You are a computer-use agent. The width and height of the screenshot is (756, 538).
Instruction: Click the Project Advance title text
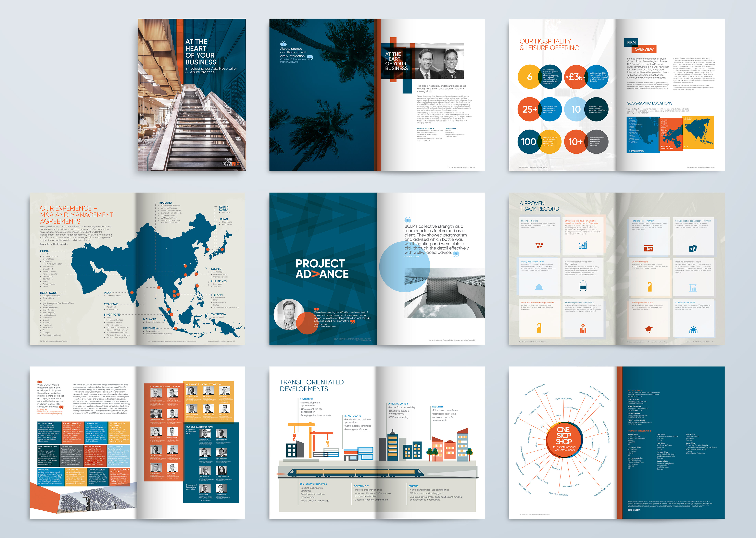tap(322, 269)
